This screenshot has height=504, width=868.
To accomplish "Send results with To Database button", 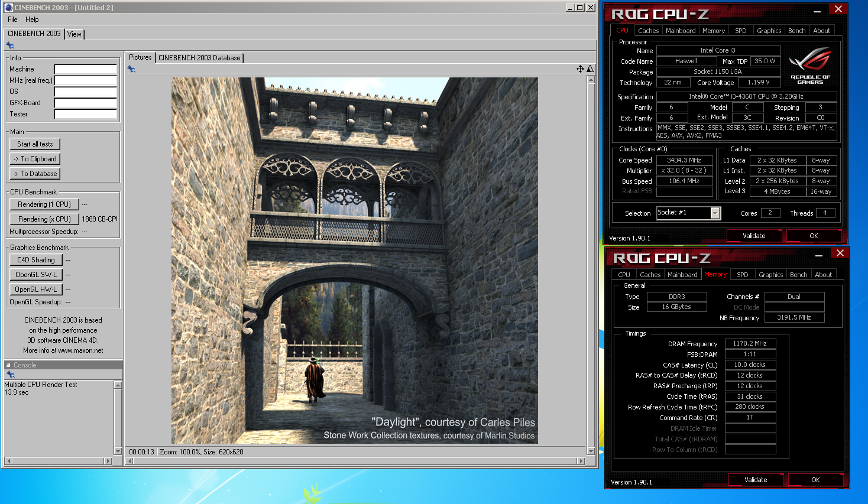I will point(35,174).
